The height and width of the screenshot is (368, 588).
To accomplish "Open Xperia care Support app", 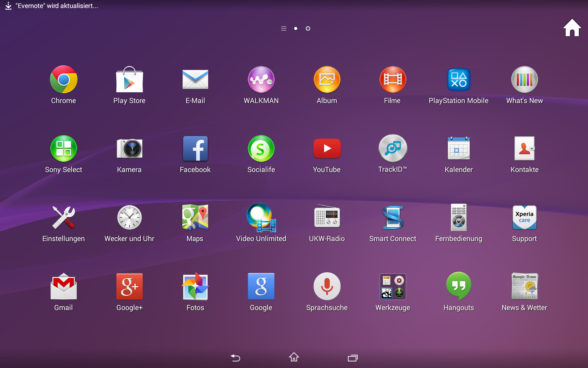I will click(x=524, y=217).
